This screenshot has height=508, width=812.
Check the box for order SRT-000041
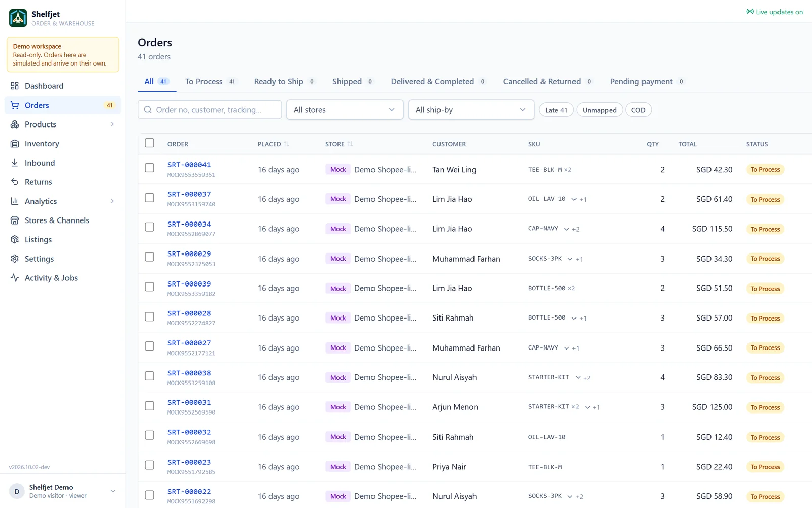tap(149, 168)
